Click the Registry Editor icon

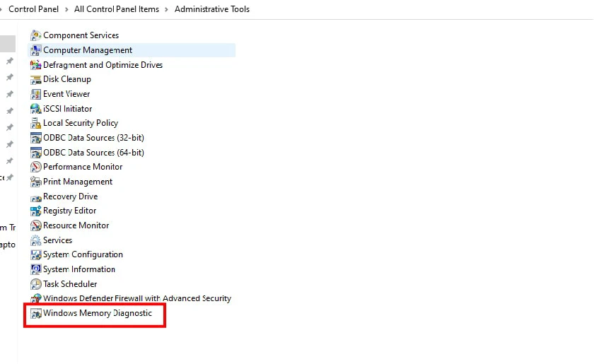35,211
